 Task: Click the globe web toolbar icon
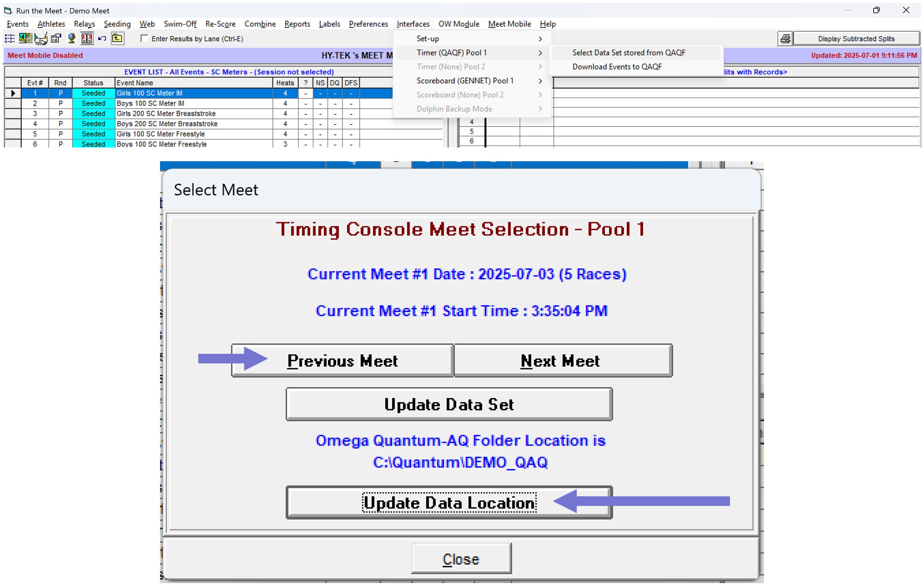click(71, 38)
